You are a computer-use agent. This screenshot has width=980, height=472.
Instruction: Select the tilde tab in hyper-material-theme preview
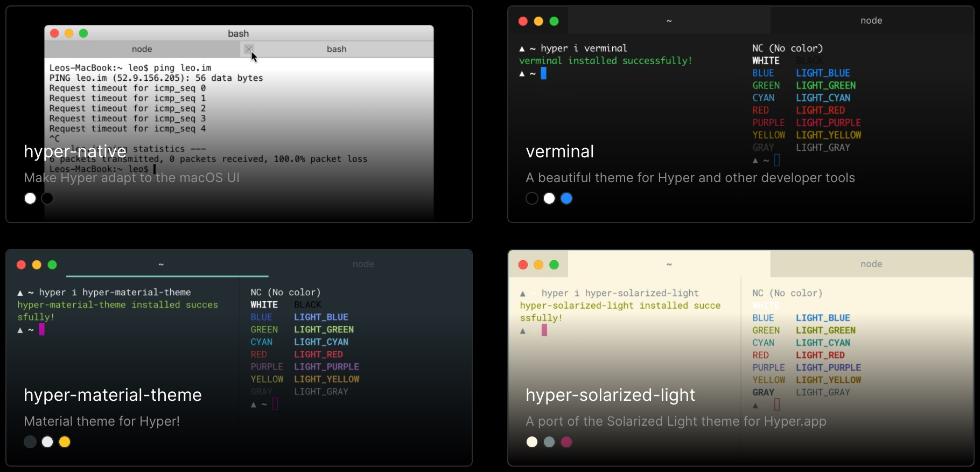point(161,264)
